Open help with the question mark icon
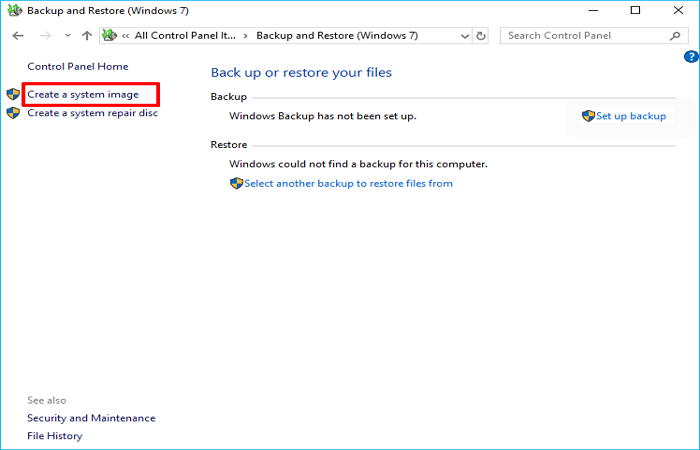The width and height of the screenshot is (700, 450). pos(691,57)
